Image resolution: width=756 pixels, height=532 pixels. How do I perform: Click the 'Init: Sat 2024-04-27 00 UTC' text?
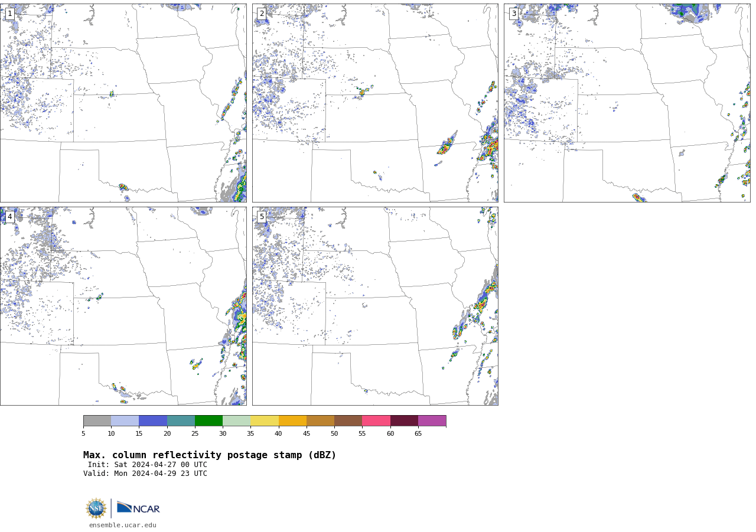click(x=148, y=465)
